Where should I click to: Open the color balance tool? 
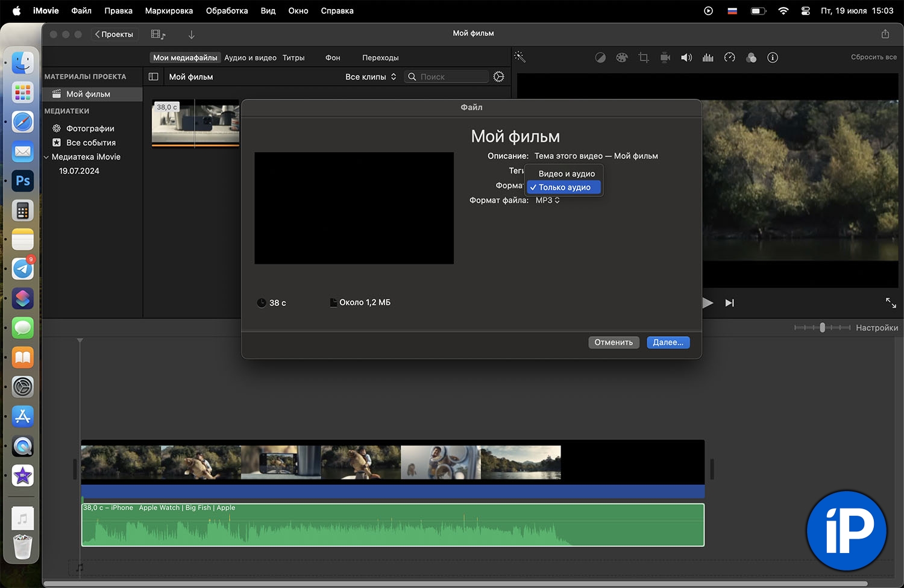[x=600, y=58]
